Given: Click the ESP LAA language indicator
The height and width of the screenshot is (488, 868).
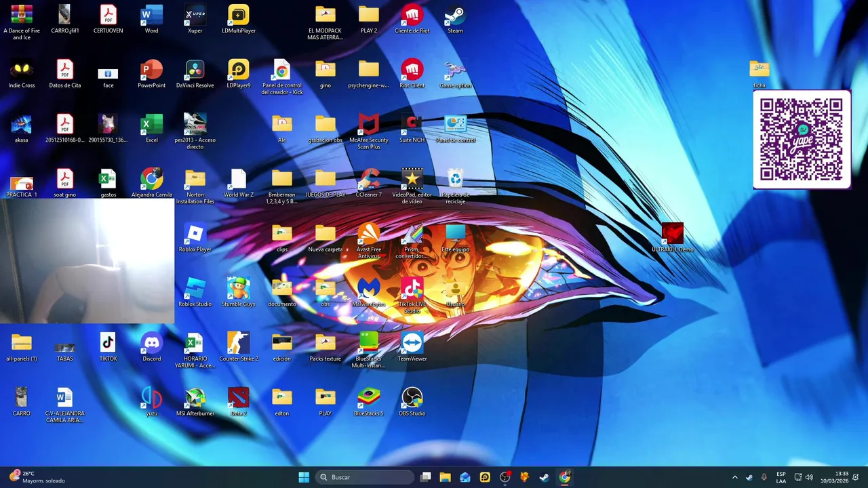Looking at the screenshot, I should click(x=781, y=477).
